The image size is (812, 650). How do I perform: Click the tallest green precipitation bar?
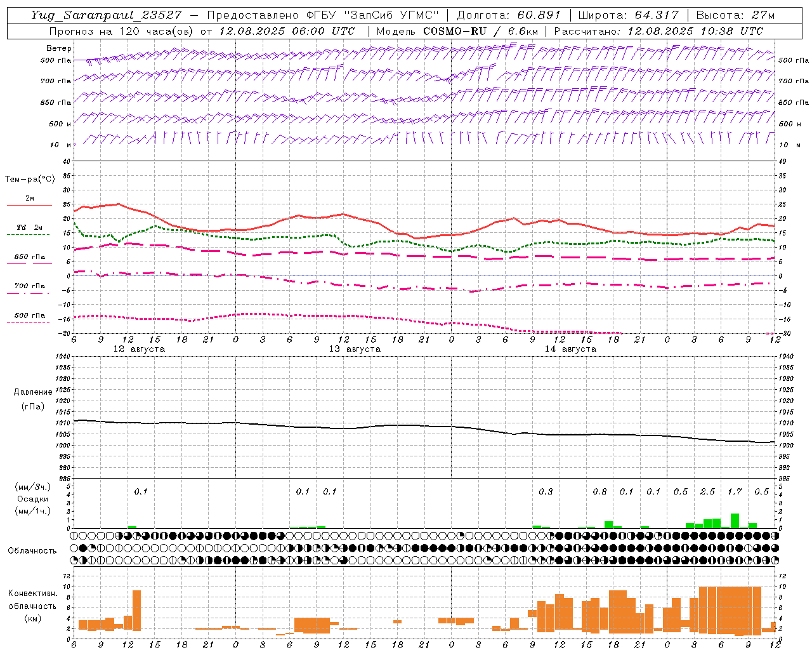(735, 521)
